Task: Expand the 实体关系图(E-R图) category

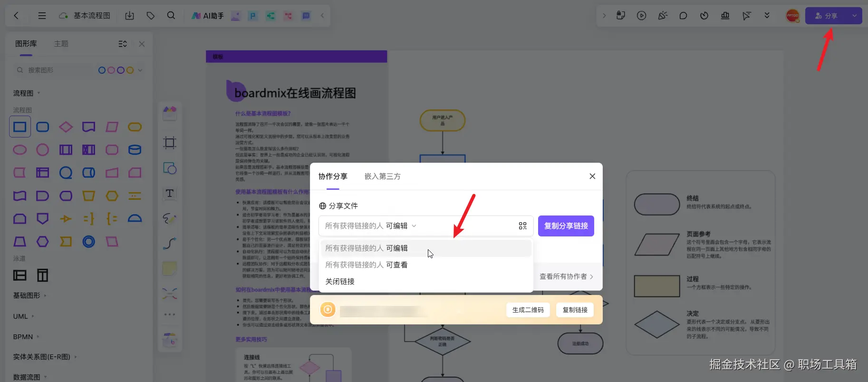Action: pos(45,357)
